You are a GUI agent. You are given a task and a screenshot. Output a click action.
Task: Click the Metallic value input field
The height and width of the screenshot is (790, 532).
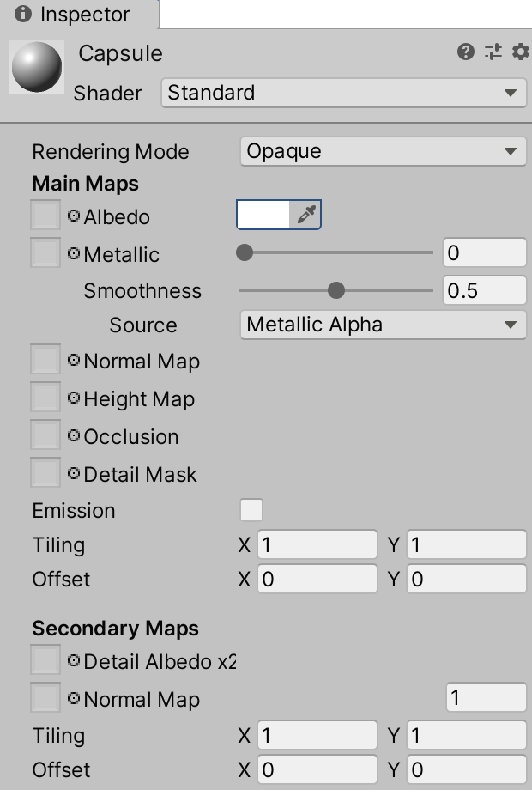click(x=484, y=252)
